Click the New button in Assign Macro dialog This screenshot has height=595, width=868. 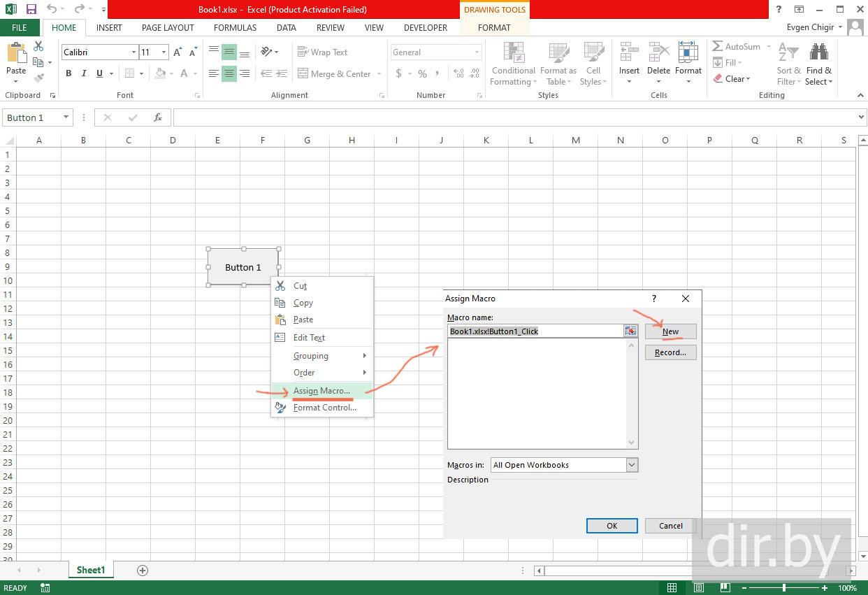point(670,331)
